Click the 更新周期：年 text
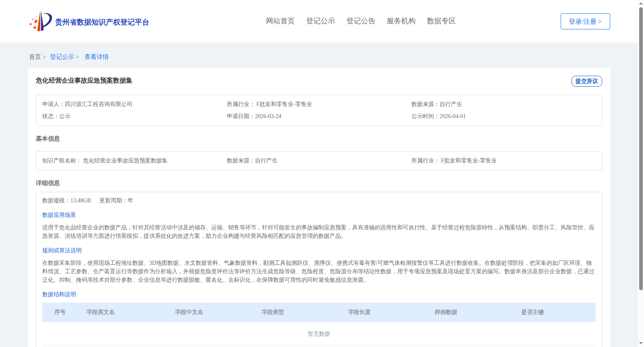644x347 pixels. pos(116,200)
